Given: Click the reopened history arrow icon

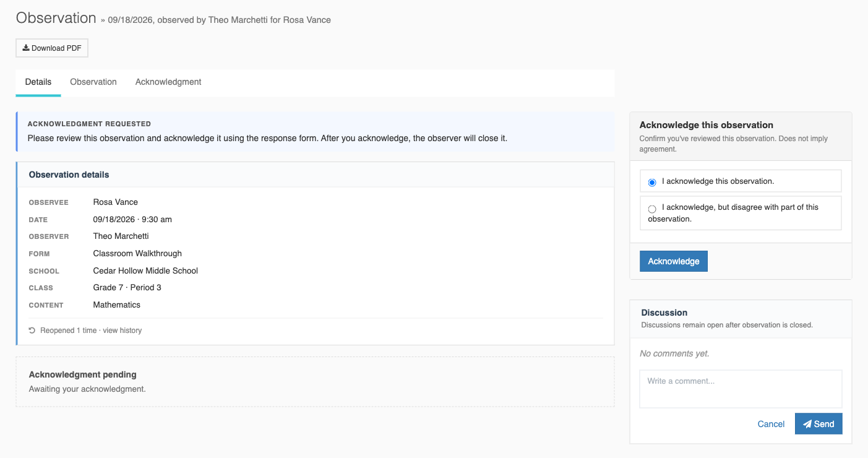Looking at the screenshot, I should 32,331.
